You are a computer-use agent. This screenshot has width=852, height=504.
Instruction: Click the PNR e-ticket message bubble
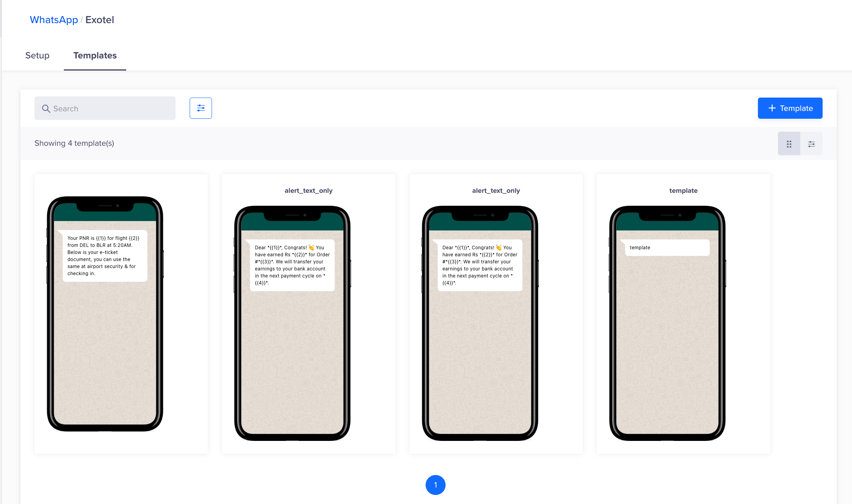pos(105,256)
